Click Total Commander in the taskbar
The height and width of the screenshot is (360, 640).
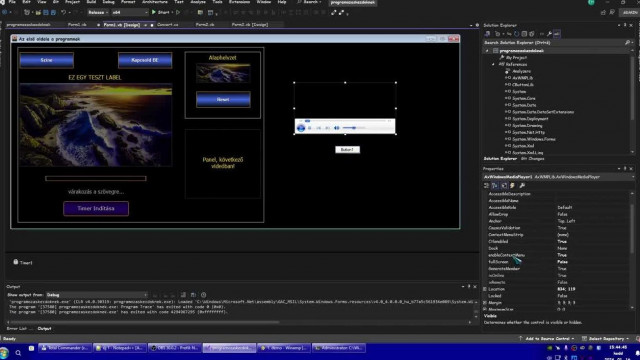(x=65, y=348)
